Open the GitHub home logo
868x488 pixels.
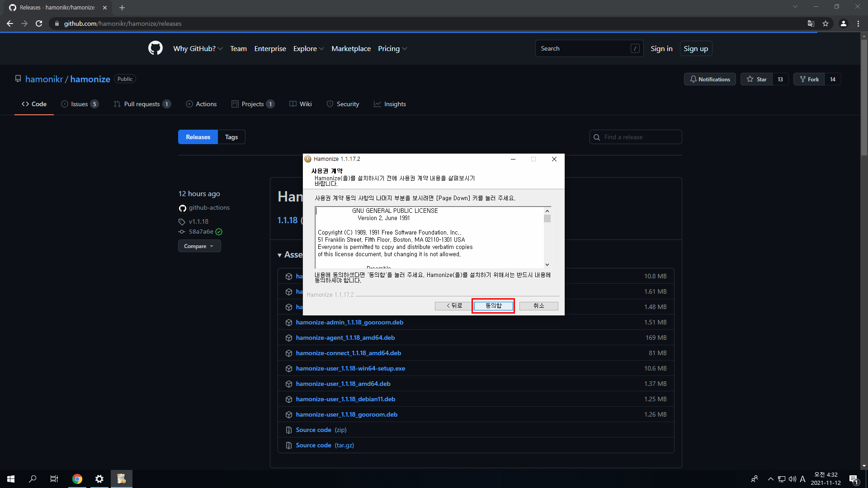[x=156, y=48]
